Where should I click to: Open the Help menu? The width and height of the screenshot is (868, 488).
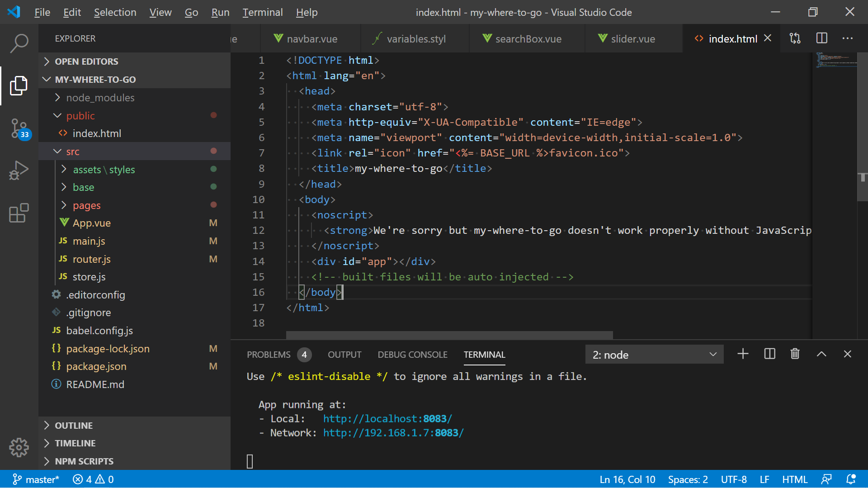coord(307,12)
